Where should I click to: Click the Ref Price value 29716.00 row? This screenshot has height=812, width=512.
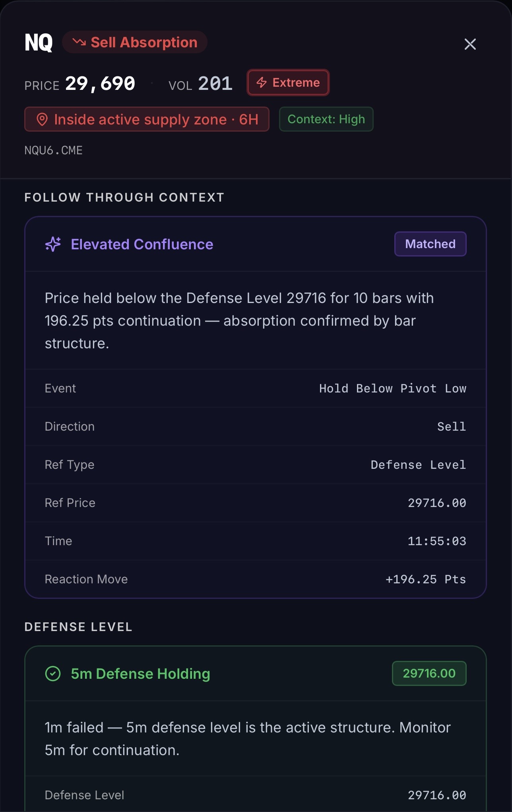[255, 503]
